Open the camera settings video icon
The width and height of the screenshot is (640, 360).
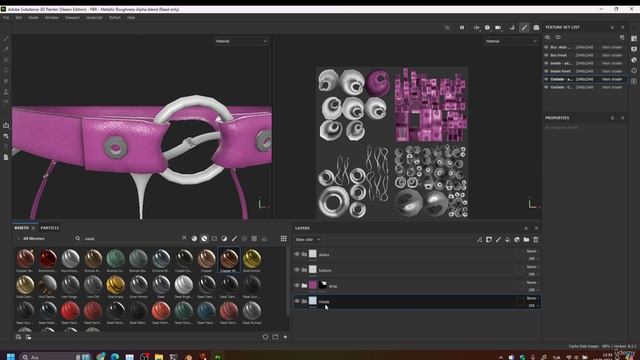(498, 27)
